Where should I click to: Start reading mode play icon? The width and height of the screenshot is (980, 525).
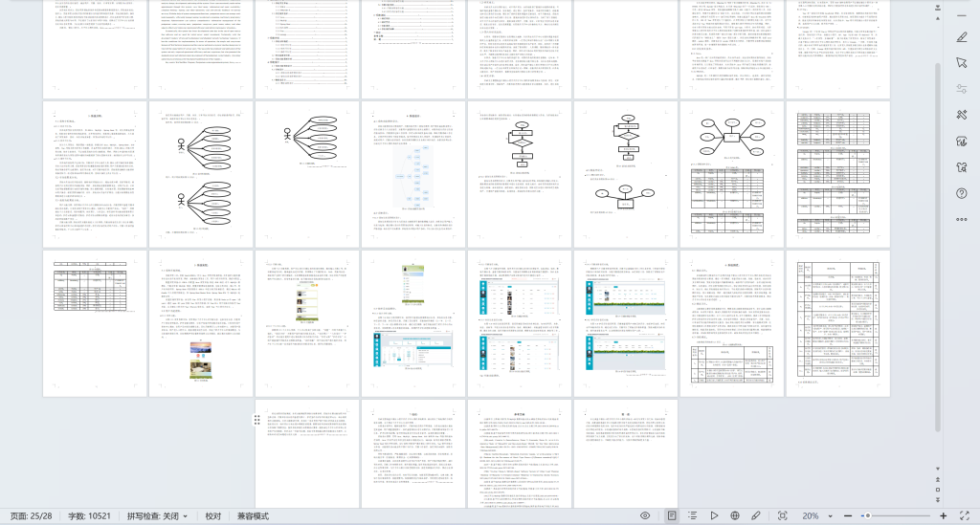714,515
